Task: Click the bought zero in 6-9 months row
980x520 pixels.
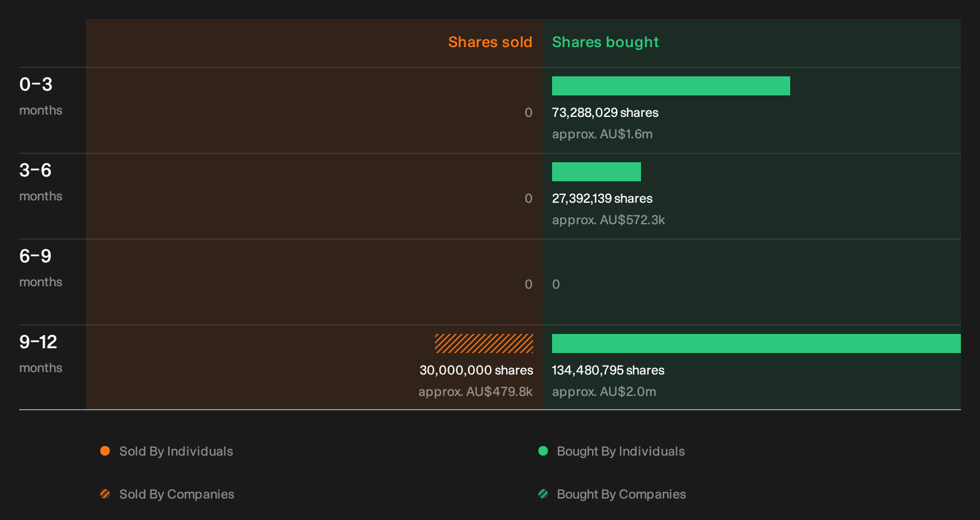Action: point(556,284)
